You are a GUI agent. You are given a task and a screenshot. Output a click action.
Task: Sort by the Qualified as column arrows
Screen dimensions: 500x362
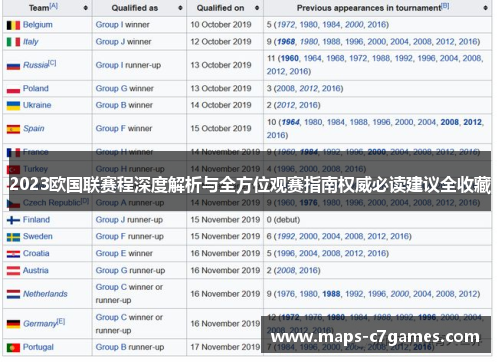point(180,8)
